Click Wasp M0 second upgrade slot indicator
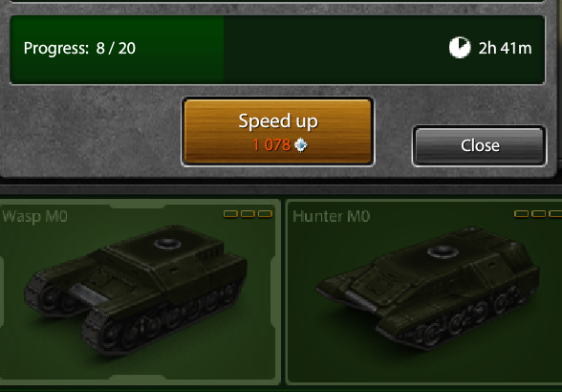This screenshot has height=392, width=562. (248, 214)
